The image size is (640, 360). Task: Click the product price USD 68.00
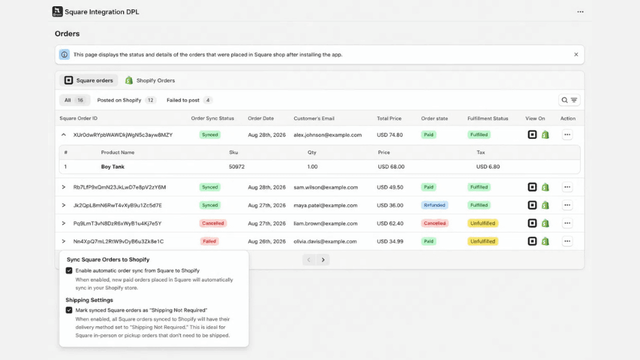391,167
